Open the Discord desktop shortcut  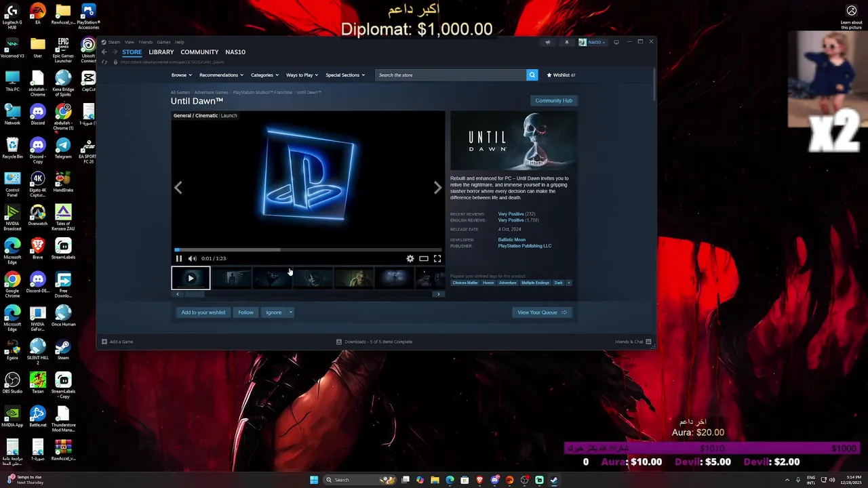coord(38,114)
